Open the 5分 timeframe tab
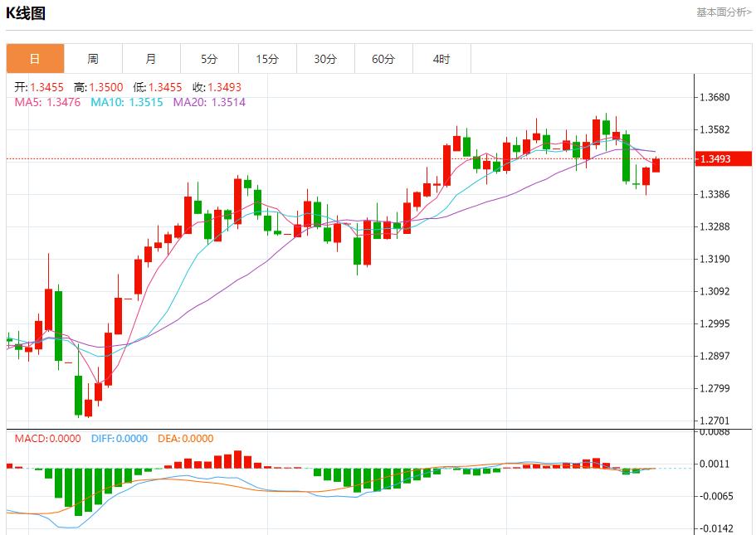 point(209,59)
